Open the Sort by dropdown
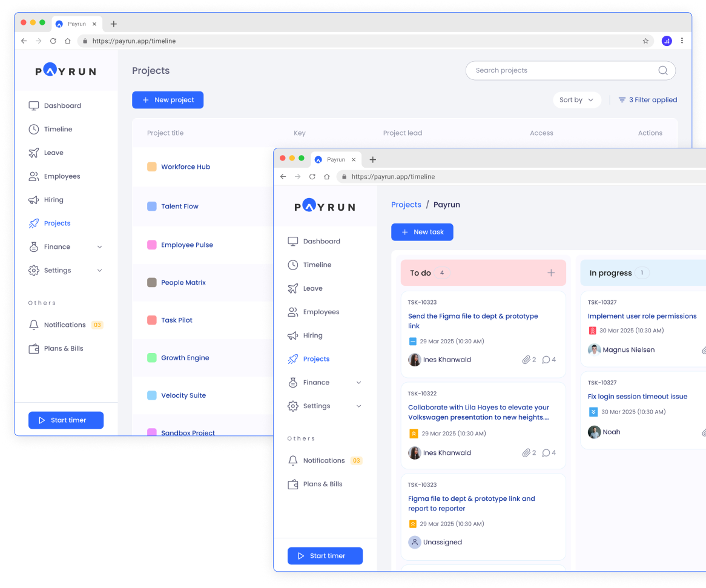This screenshot has width=706, height=588. coord(576,100)
